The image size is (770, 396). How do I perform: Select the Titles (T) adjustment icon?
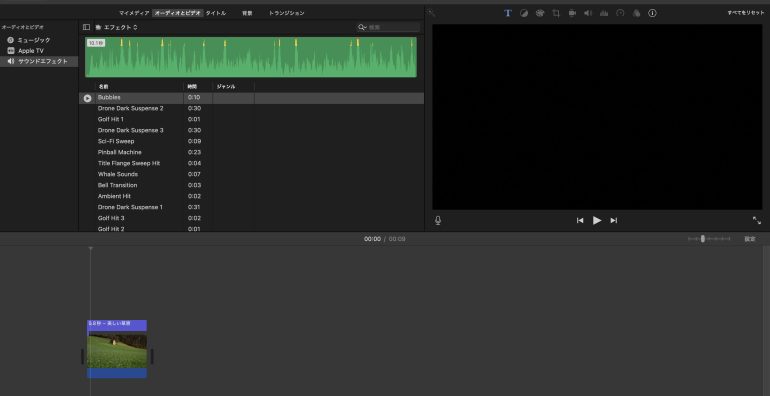tap(508, 13)
